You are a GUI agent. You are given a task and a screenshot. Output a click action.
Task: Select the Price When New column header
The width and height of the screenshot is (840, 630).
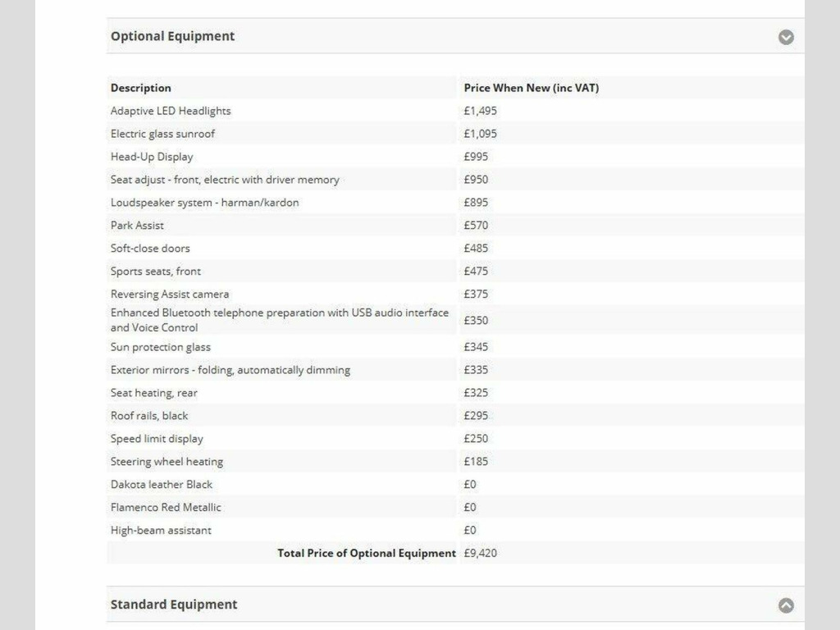(x=531, y=88)
